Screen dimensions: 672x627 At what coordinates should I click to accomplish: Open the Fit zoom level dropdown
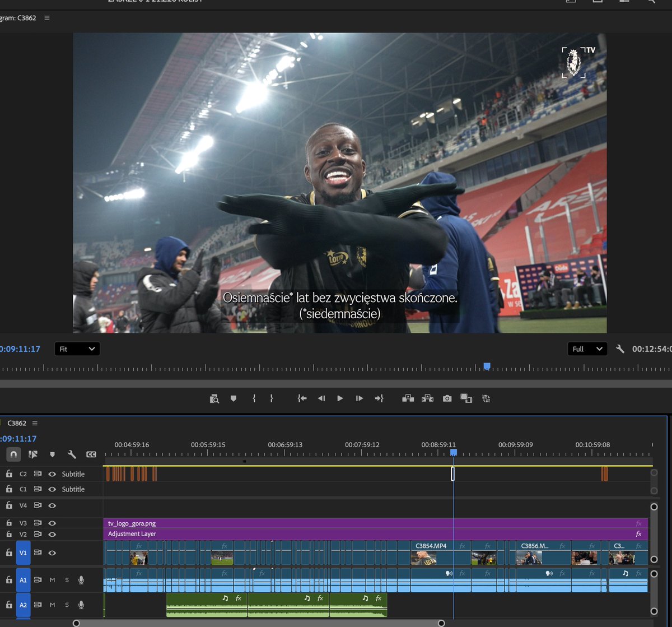77,349
